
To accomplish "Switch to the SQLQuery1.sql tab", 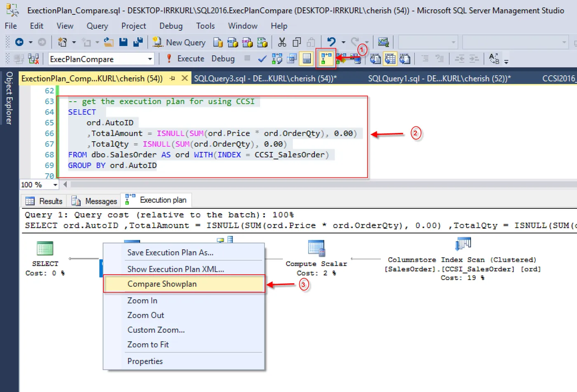I will [439, 78].
